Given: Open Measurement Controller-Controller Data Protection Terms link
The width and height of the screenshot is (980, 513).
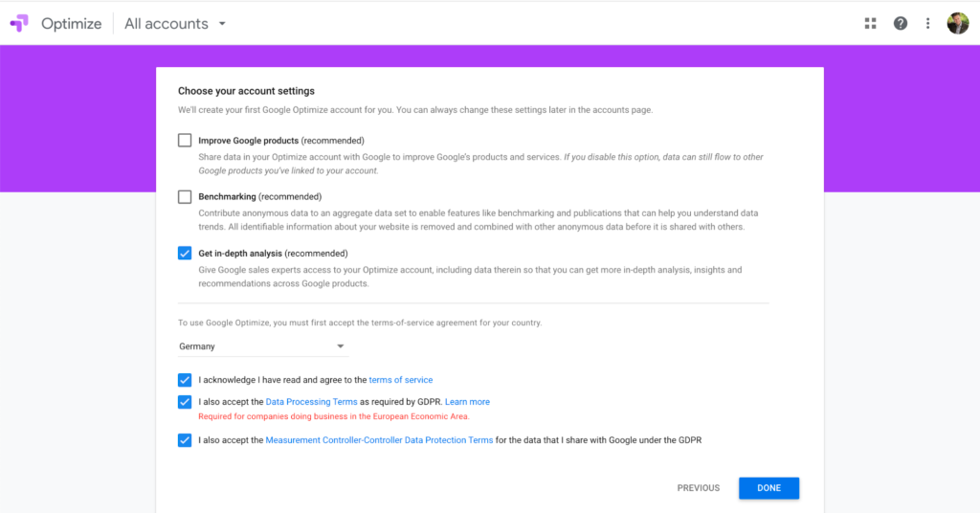Looking at the screenshot, I should 379,440.
